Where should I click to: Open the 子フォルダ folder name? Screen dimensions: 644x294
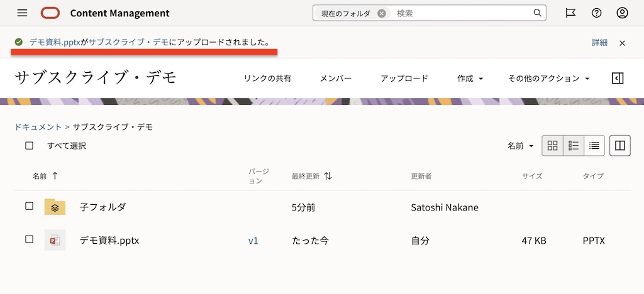pyautogui.click(x=103, y=207)
